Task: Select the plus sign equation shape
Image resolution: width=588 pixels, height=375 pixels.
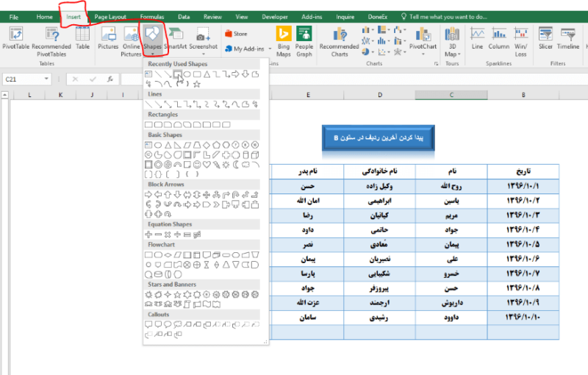Action: pyautogui.click(x=148, y=234)
